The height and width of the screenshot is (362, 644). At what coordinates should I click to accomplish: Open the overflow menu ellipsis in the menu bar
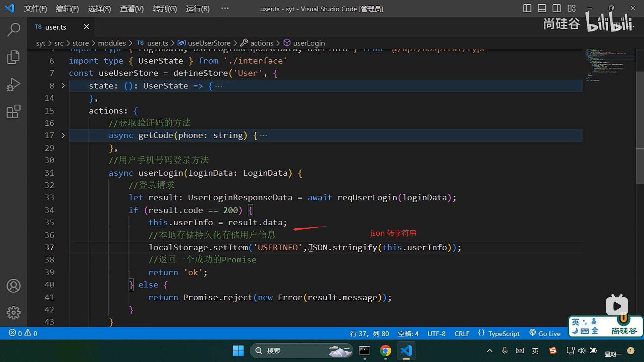[225, 8]
